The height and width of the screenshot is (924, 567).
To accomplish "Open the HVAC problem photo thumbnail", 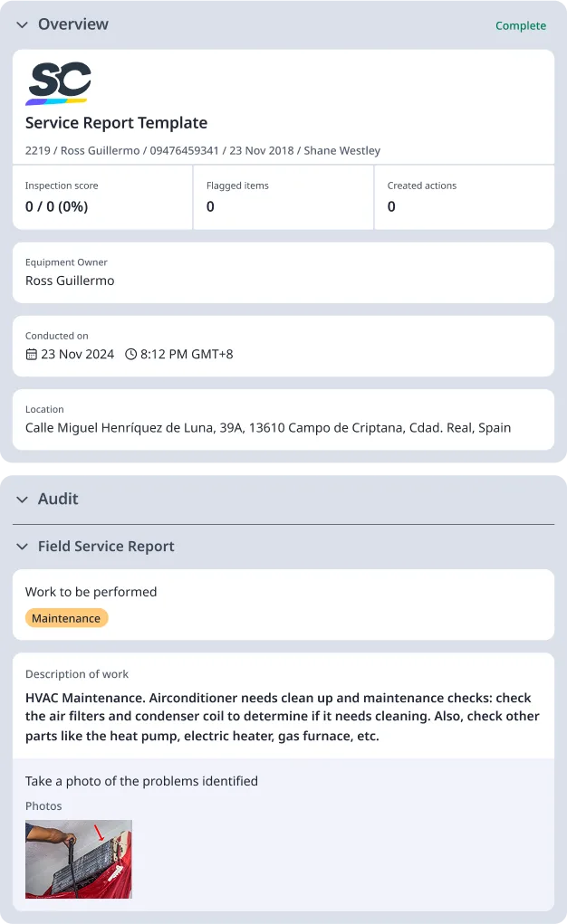I will pos(79,859).
